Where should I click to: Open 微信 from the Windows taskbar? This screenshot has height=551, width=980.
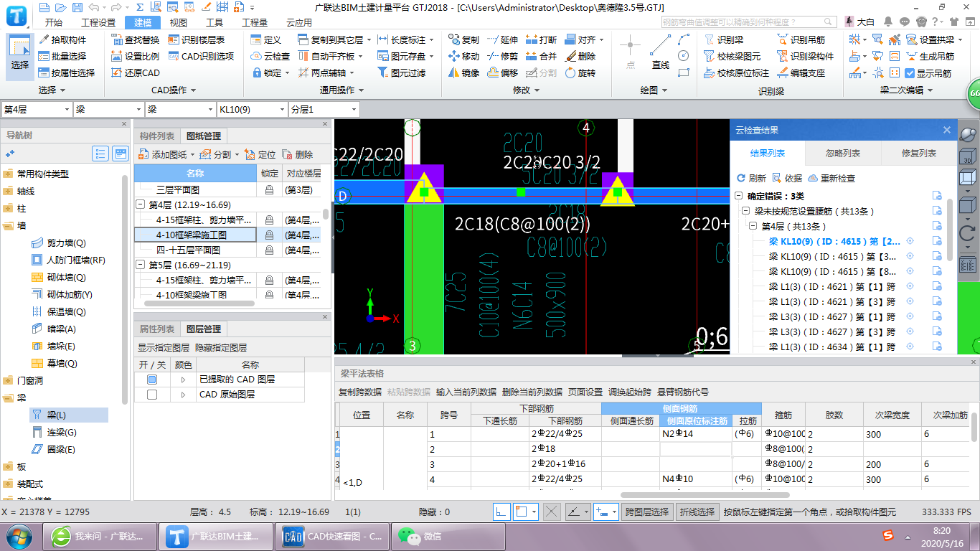tap(448, 536)
